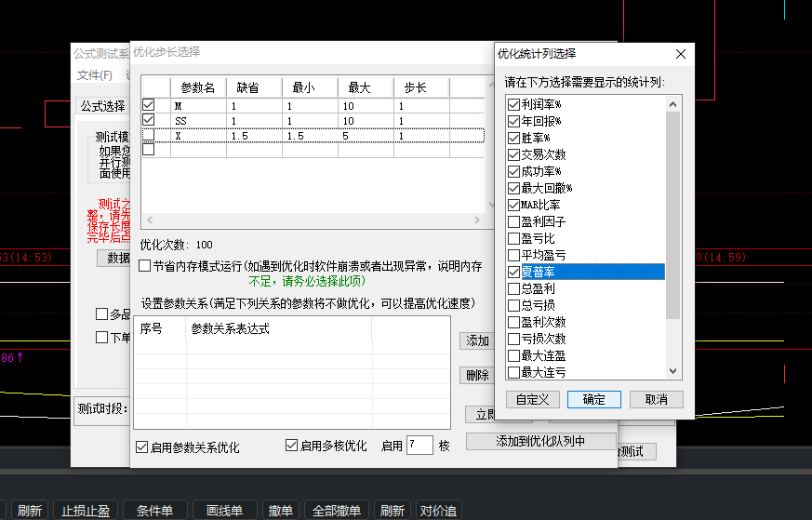Click the parameter table right scroll arrow

coord(478,220)
